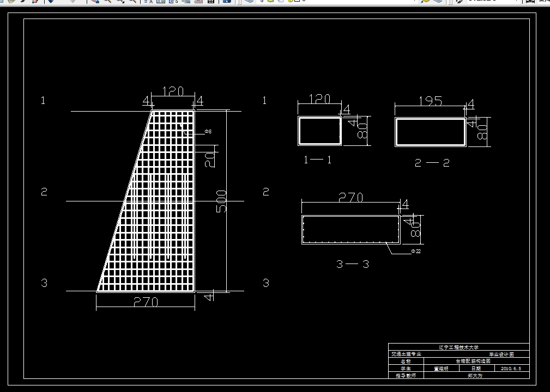Click the 270 dimension below the mesh elevation

click(x=146, y=302)
